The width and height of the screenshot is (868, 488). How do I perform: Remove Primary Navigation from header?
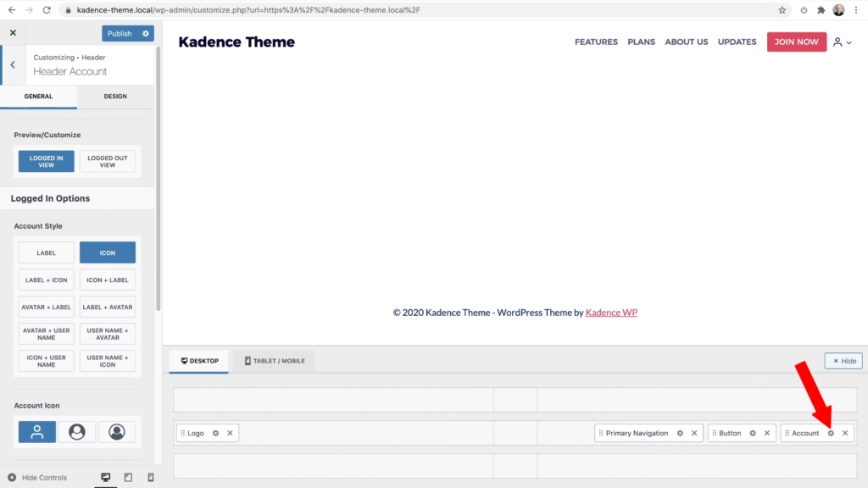pyautogui.click(x=694, y=433)
